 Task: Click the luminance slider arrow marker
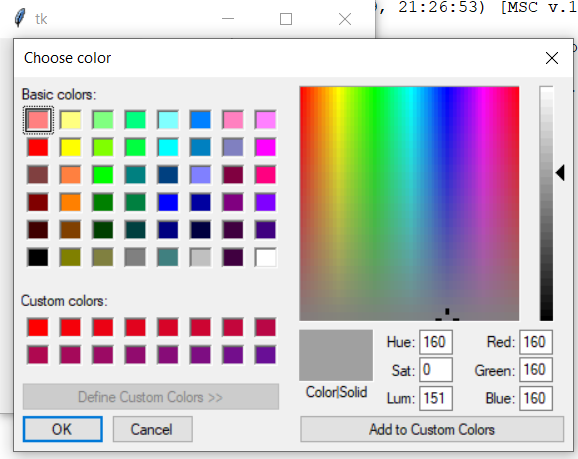[560, 173]
